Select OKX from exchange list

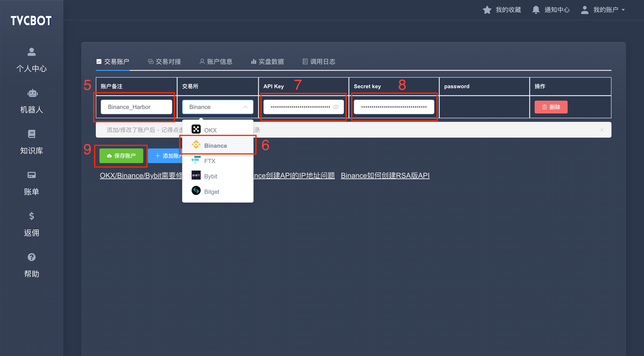[x=210, y=130]
